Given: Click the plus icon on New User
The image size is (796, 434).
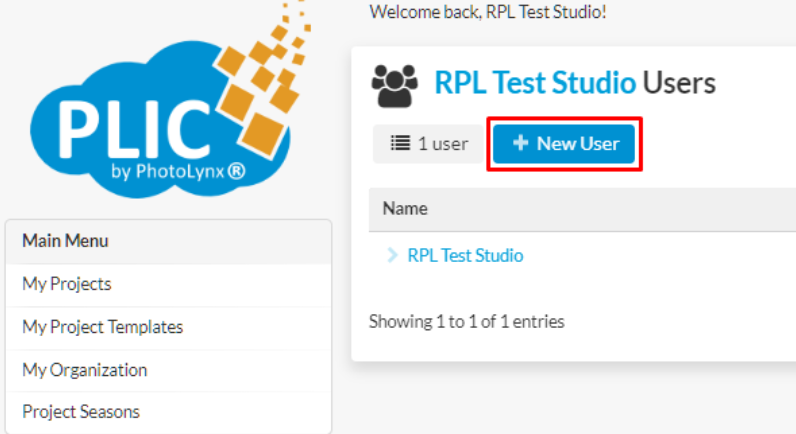Looking at the screenshot, I should pos(520,143).
